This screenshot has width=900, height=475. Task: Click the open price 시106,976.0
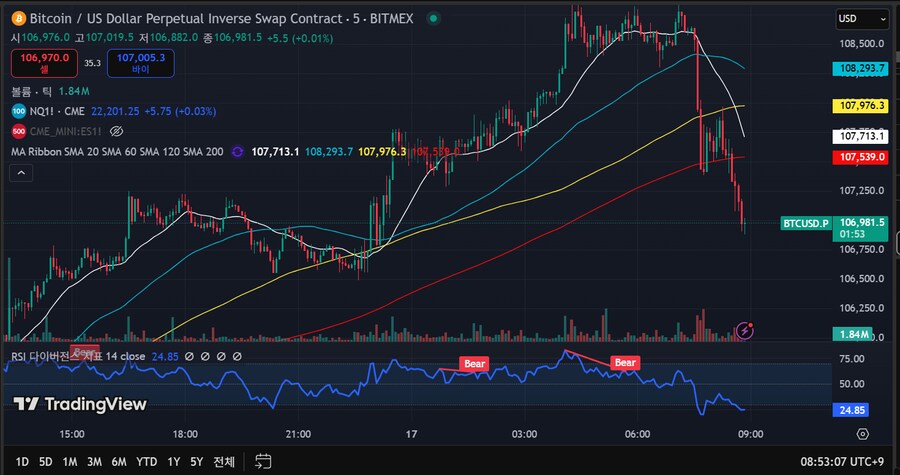[40, 38]
